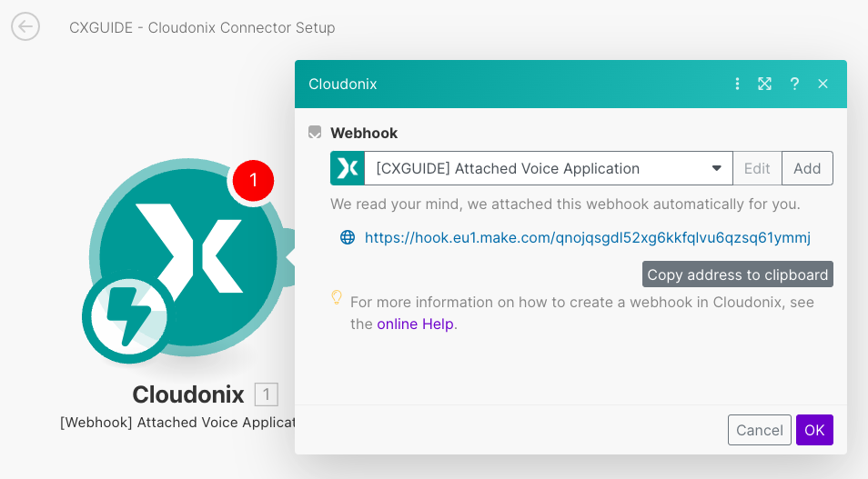Confirm the webhook with the OK button
The width and height of the screenshot is (868, 479).
pos(814,430)
